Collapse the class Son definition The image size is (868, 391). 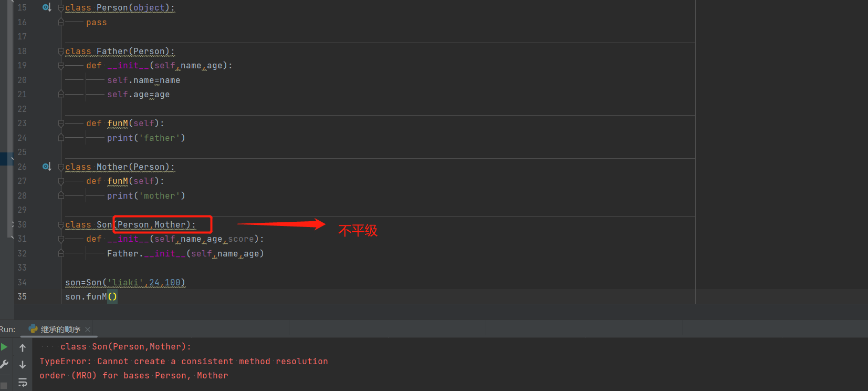pos(61,225)
